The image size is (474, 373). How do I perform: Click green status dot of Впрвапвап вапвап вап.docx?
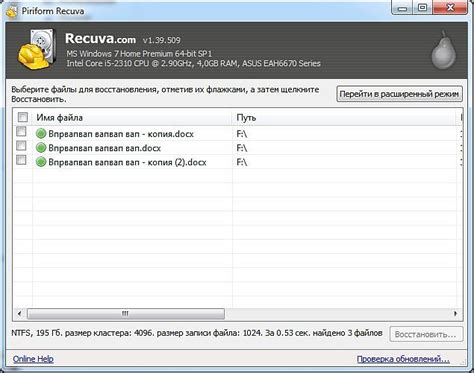[x=41, y=148]
